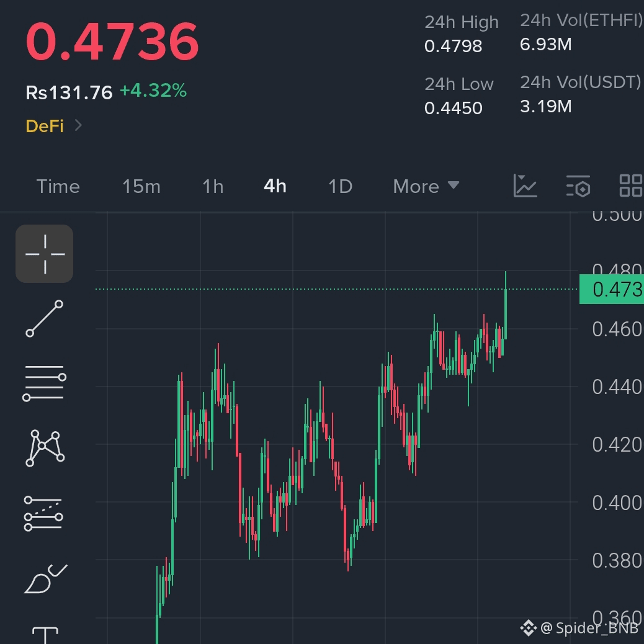Switch chart to Time view
The height and width of the screenshot is (644, 644).
coord(58,187)
